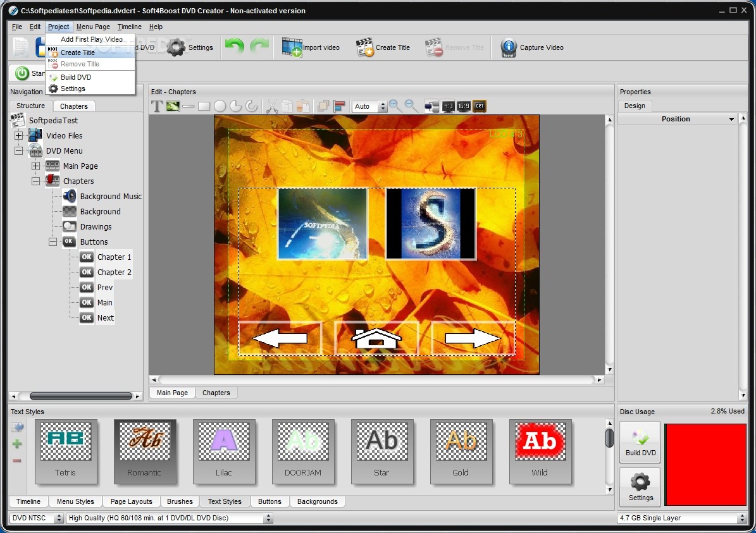Toggle the CRT safe area display
Screen dimensions: 756x533
click(x=480, y=106)
